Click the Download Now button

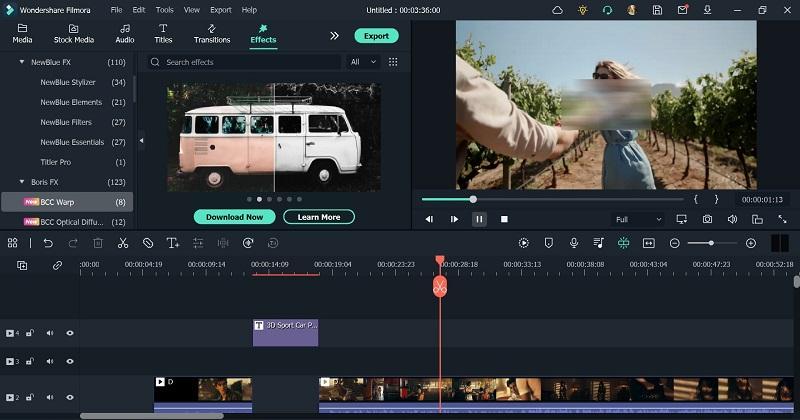pos(234,217)
